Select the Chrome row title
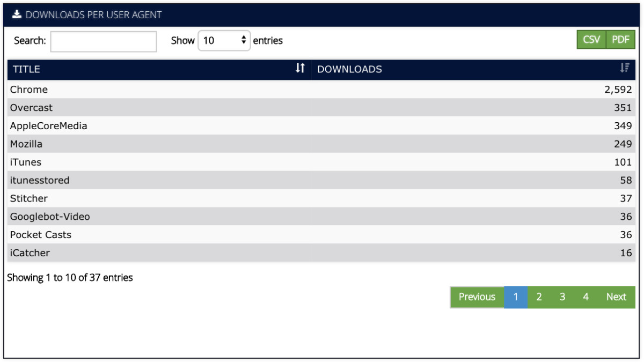Screen dimensions: 644x363 click(29, 90)
